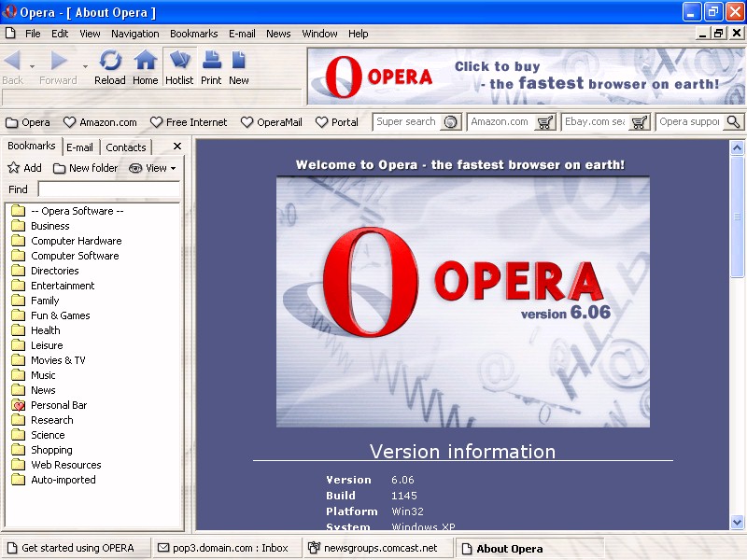Open the Window menu
Screen dimensions: 747x560
pos(319,34)
